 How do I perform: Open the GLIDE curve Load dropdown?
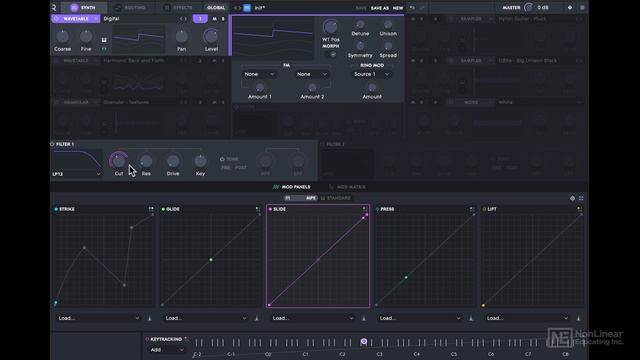click(x=205, y=318)
